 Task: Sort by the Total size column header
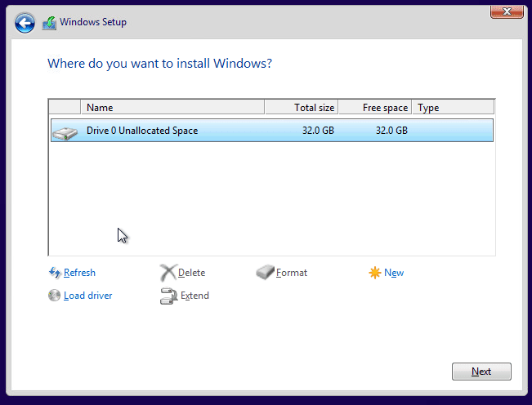click(302, 108)
